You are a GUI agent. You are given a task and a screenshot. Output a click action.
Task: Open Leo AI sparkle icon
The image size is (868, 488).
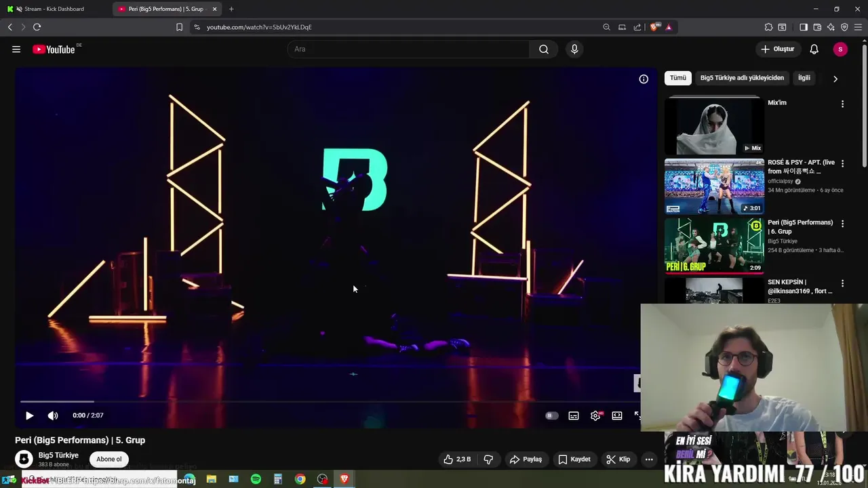(x=831, y=27)
